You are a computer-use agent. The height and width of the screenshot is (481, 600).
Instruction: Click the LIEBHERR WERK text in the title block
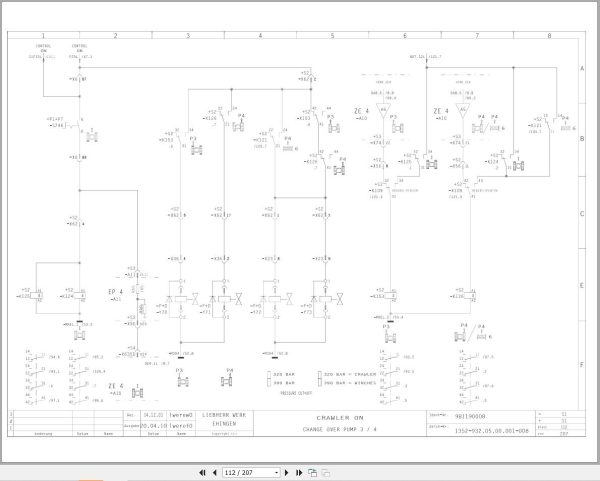pyautogui.click(x=224, y=415)
